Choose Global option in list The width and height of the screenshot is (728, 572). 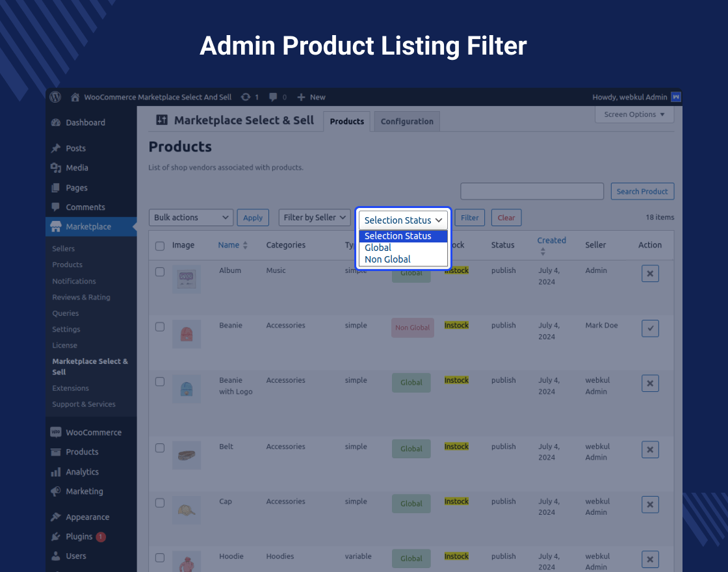click(x=403, y=248)
